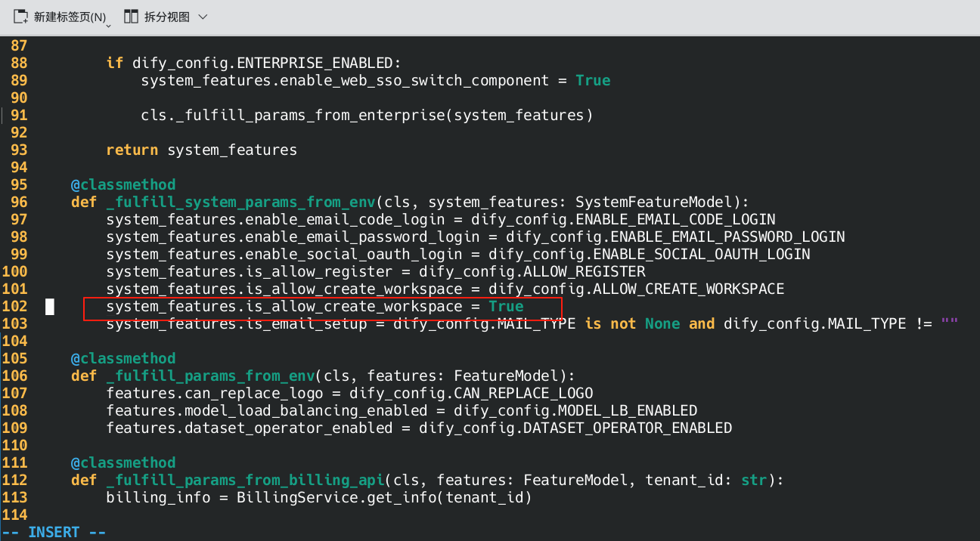Click the True value on line 102
Screen dimensions: 980x541
[x=506, y=306]
